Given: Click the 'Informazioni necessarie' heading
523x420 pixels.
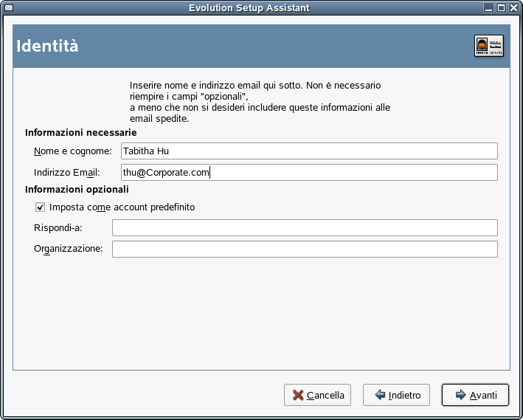Looking at the screenshot, I should coord(80,133).
